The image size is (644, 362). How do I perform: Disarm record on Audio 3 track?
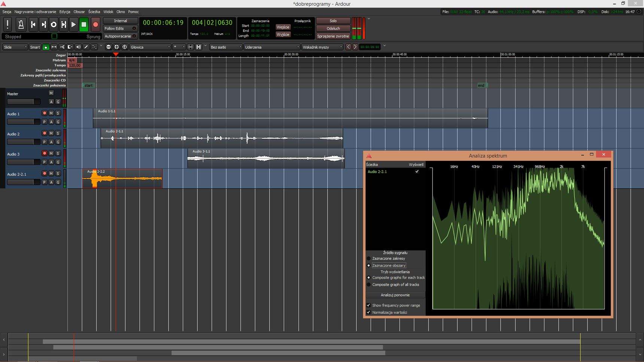(x=45, y=153)
